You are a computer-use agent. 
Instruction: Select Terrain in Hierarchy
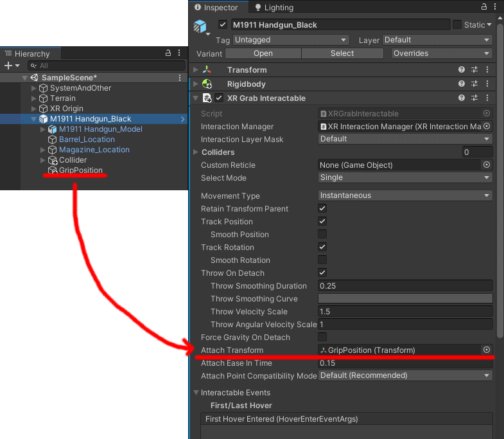[63, 98]
